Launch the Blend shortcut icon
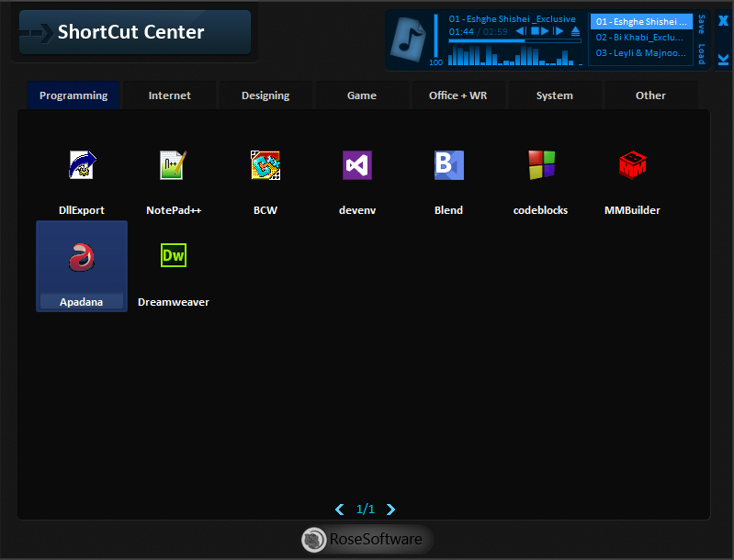Image resolution: width=734 pixels, height=560 pixels. click(449, 164)
